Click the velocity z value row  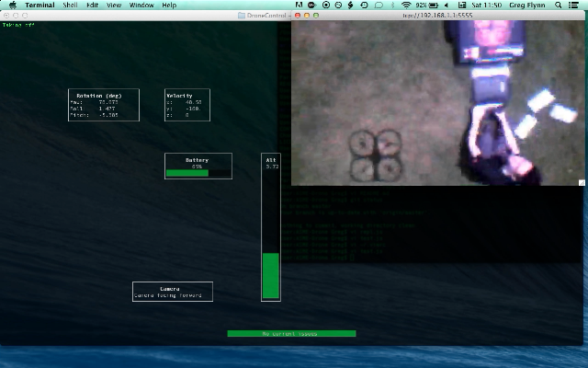pyautogui.click(x=177, y=115)
